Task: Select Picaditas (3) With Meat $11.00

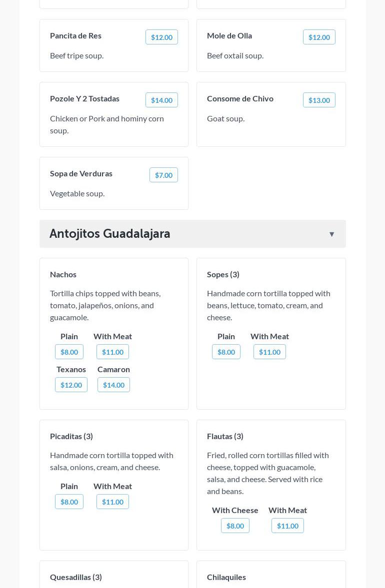Action: point(112,502)
